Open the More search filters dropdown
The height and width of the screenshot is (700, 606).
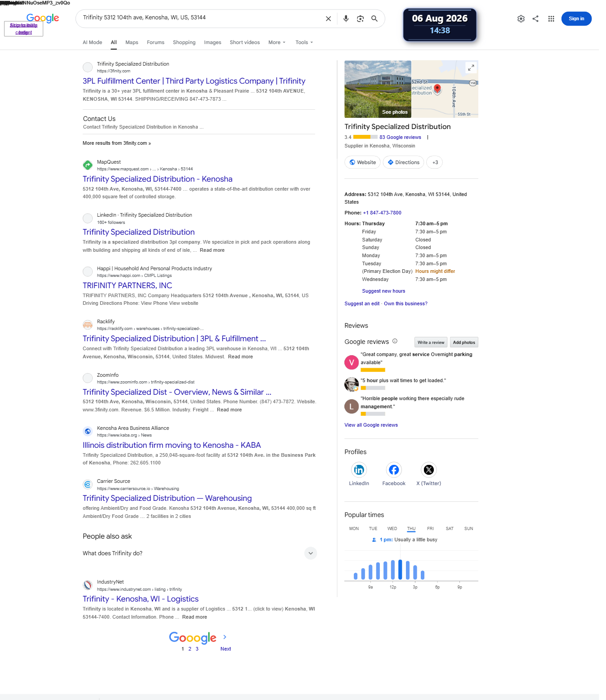coord(277,42)
